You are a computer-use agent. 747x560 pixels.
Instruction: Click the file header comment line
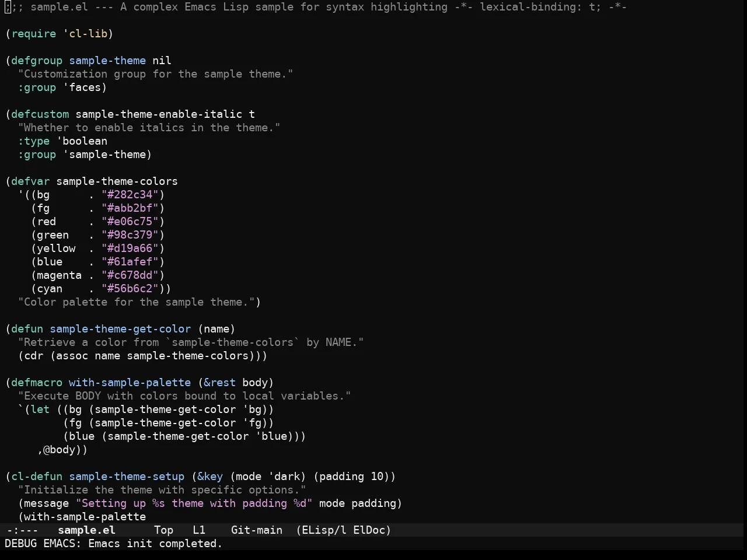coord(316,7)
